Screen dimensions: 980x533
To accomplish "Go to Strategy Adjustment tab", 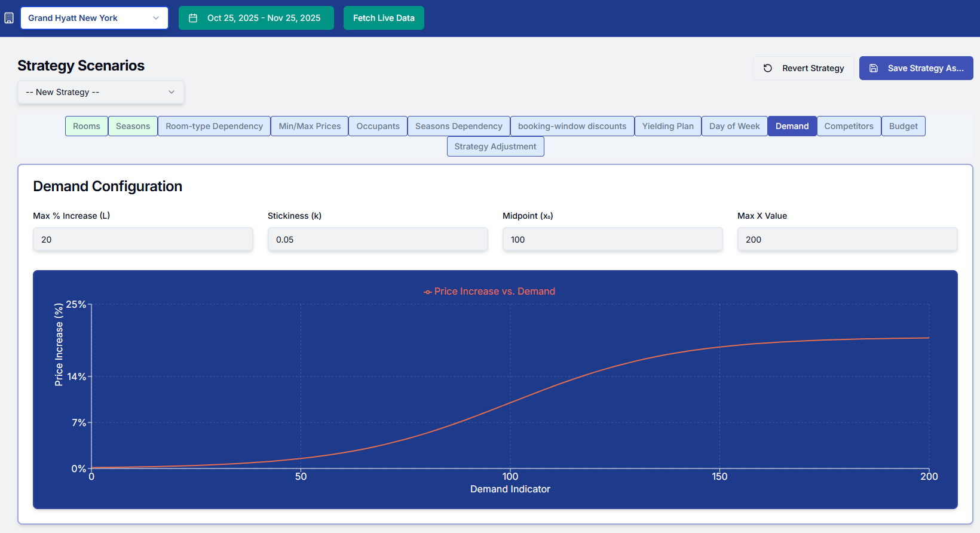I will click(x=495, y=146).
